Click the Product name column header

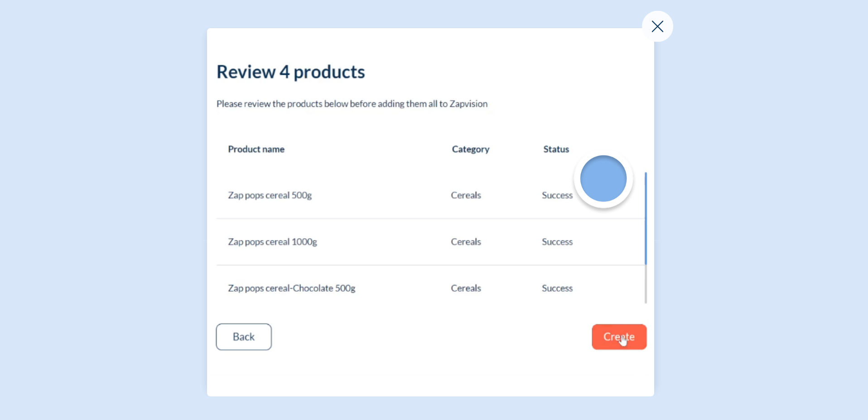[256, 149]
